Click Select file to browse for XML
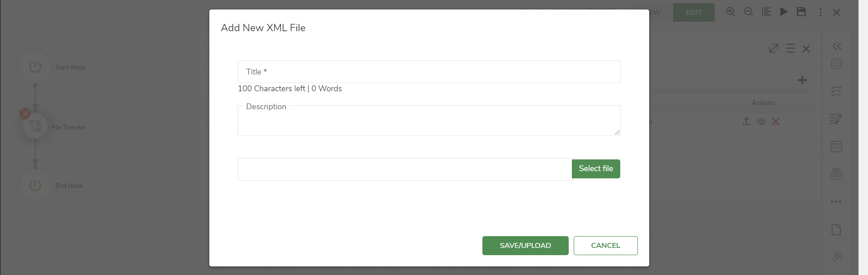 (x=595, y=168)
